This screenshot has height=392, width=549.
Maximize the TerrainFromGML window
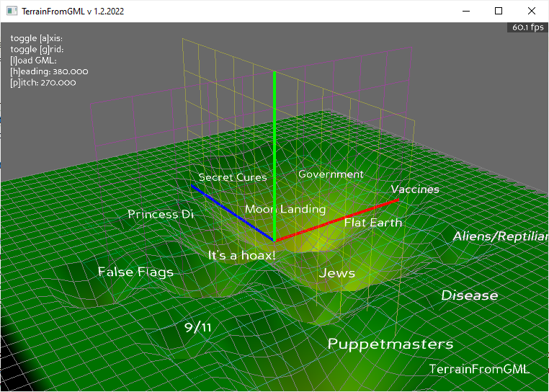499,12
